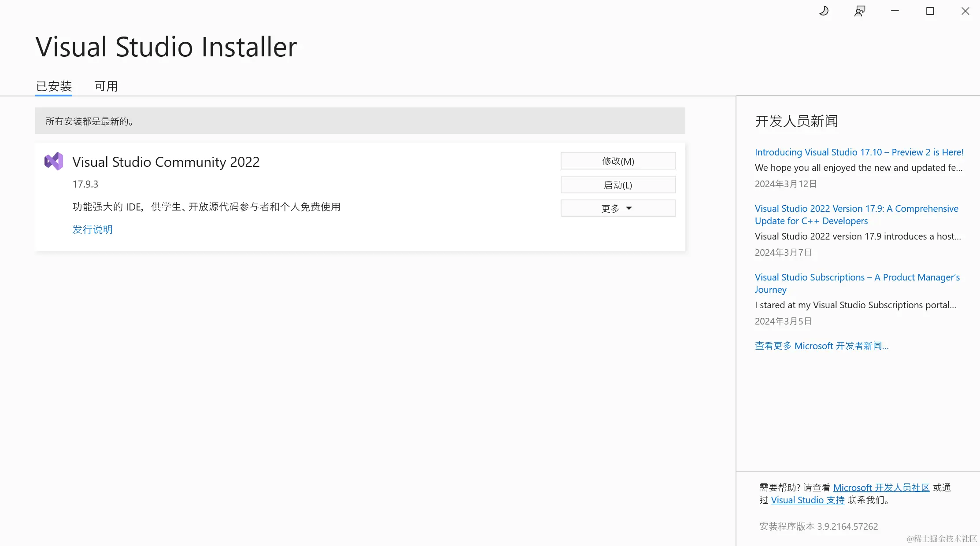Open the Visual Studio Subscriptions journey article
980x546 pixels.
pos(857,283)
